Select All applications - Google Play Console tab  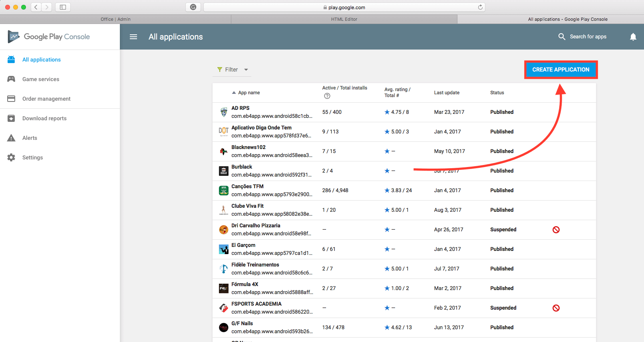coord(568,19)
